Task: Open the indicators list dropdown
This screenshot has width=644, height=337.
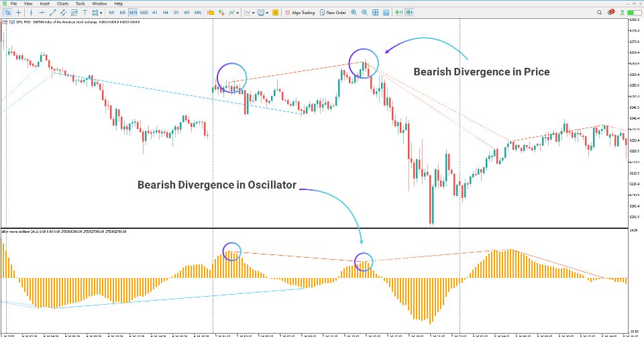Action: [233, 13]
